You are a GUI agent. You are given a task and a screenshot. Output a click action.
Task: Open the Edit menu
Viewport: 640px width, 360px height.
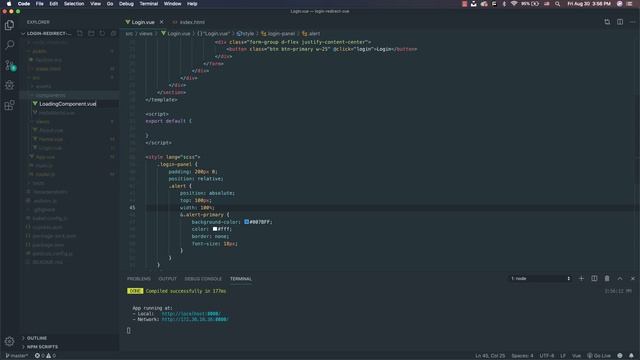[53, 4]
